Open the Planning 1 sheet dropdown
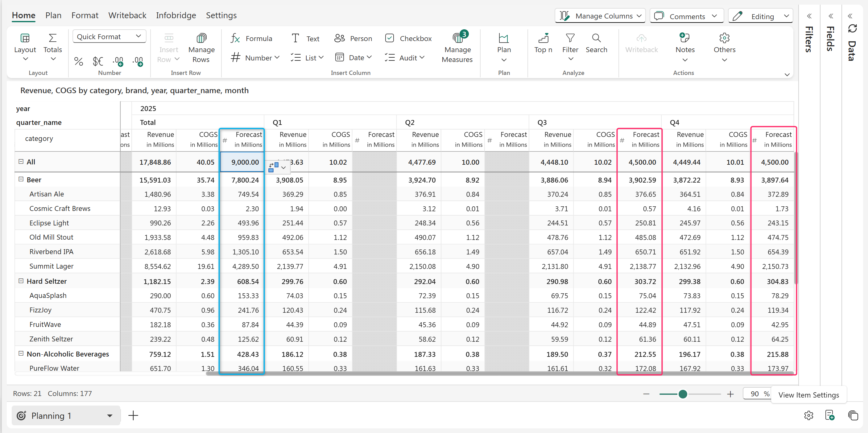 (110, 415)
